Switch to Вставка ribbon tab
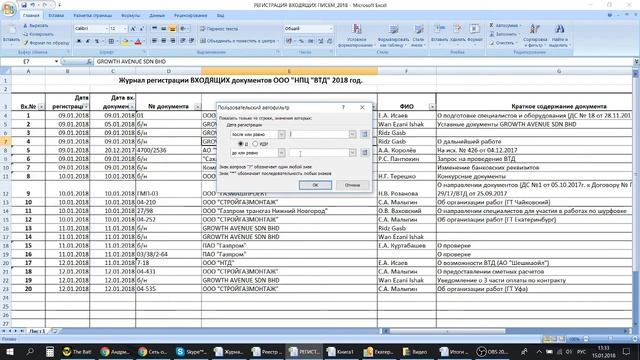 pos(56,16)
